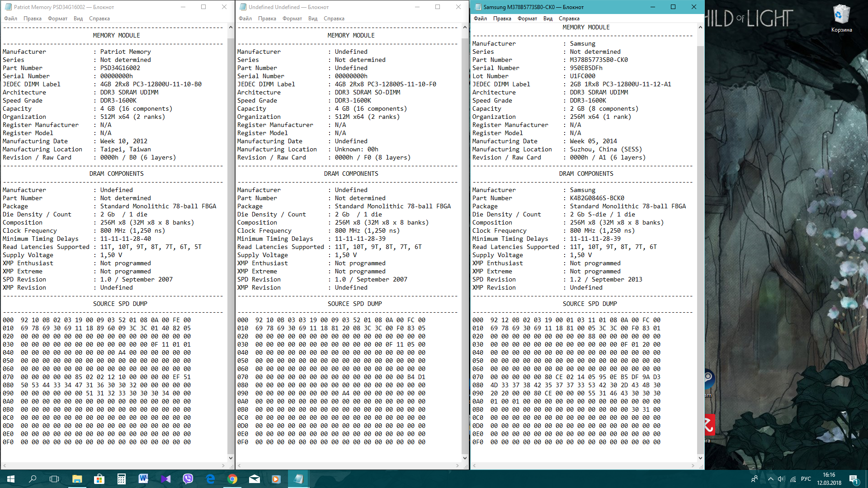
Task: Expand hidden system tray icons chevron
Action: click(x=770, y=479)
